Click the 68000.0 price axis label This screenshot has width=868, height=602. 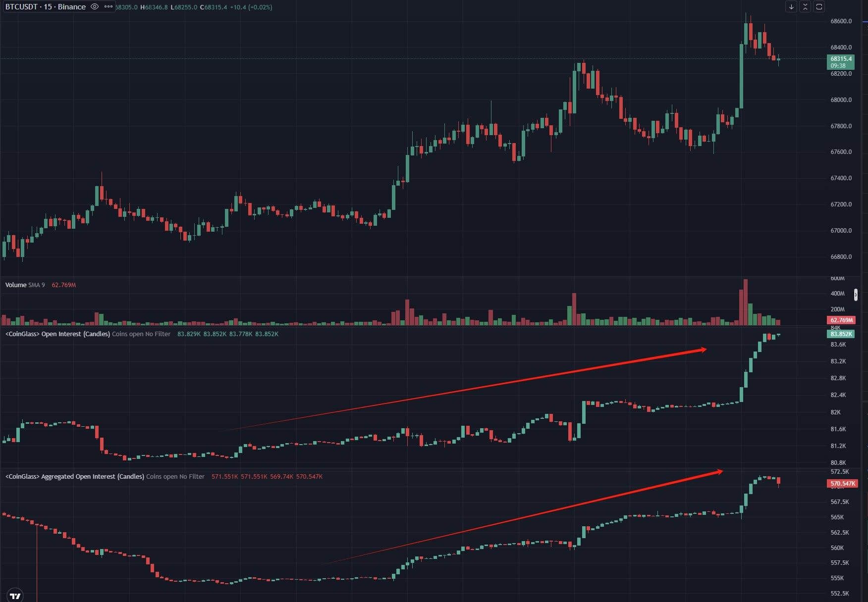[841, 100]
